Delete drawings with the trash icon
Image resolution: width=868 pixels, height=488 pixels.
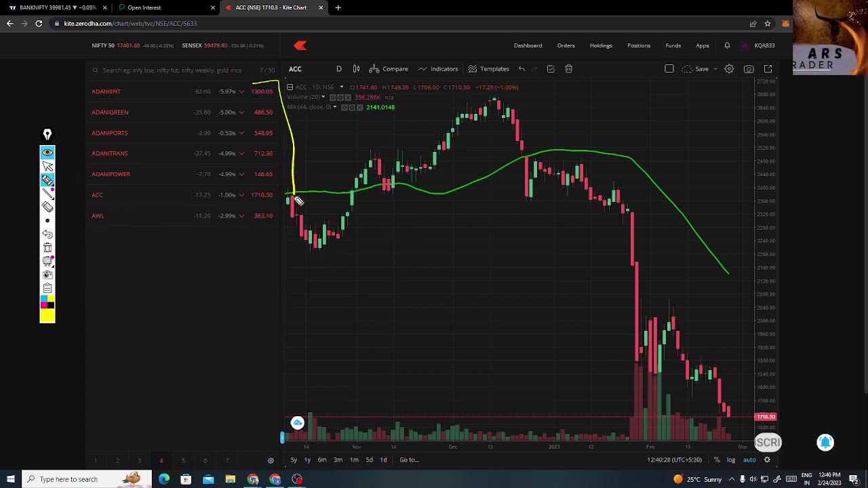(x=568, y=68)
